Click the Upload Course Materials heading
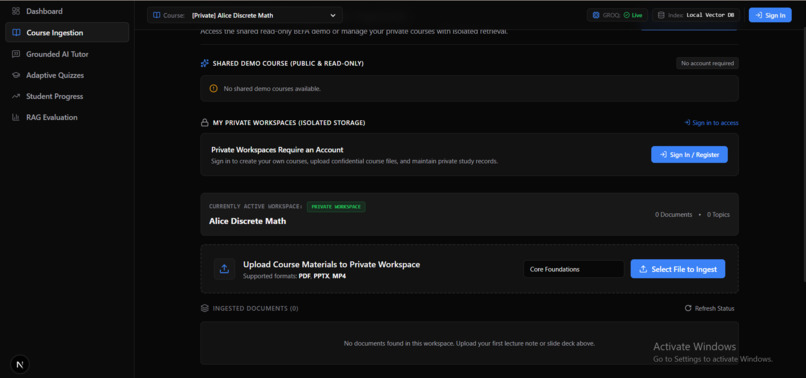 tap(331, 264)
